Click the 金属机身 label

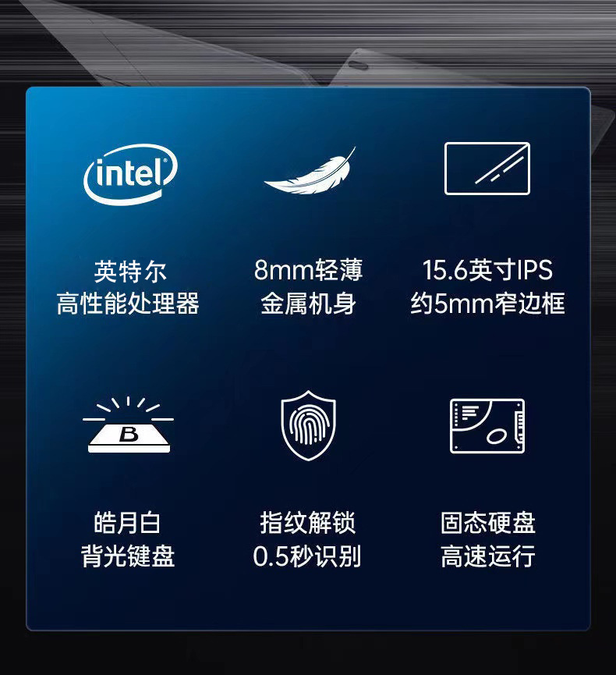click(308, 304)
